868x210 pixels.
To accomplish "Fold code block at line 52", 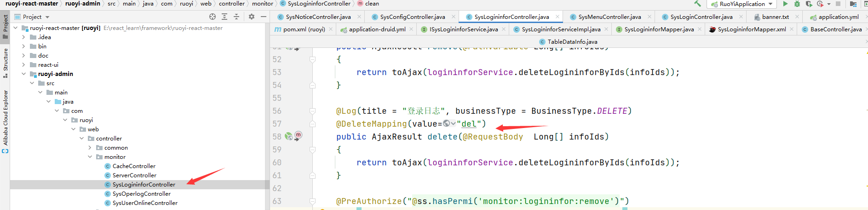I will [x=313, y=59].
